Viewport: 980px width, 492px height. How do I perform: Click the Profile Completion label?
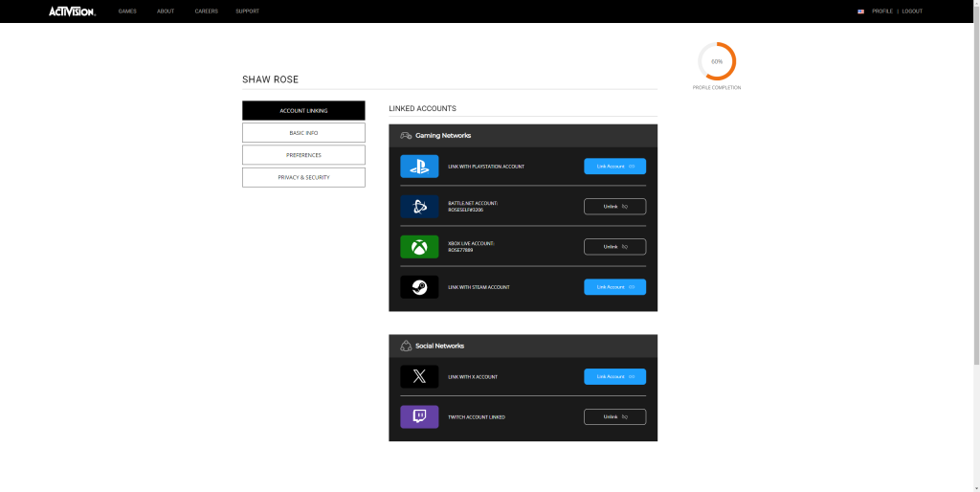coord(717,87)
